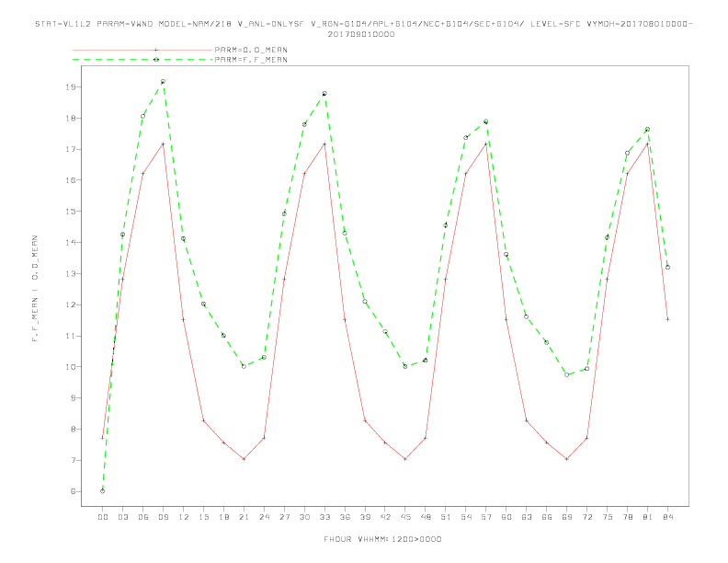Click x-axis tick label 51

(446, 517)
